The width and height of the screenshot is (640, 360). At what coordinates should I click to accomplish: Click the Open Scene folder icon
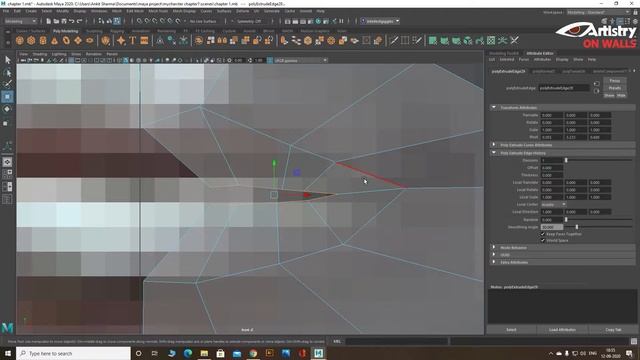click(56, 21)
